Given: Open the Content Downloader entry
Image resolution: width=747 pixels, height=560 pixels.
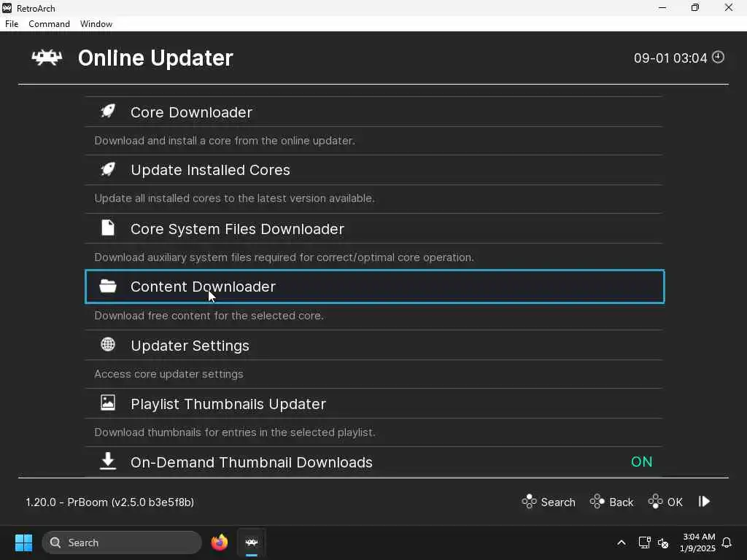Looking at the screenshot, I should pos(374,287).
